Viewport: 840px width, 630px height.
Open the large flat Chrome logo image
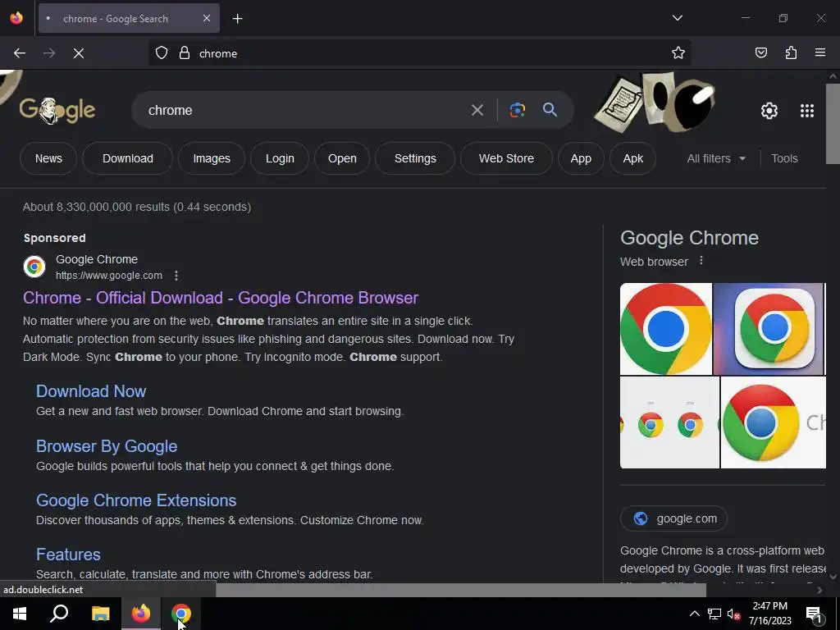click(x=666, y=329)
